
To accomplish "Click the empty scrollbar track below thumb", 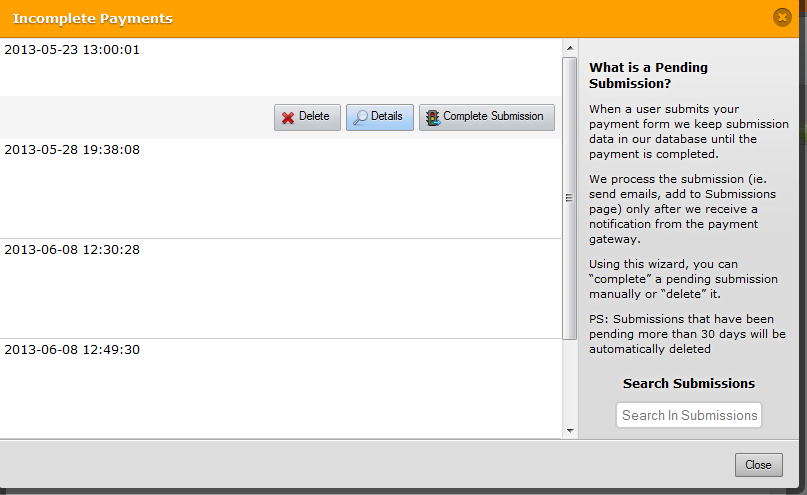I will click(570, 385).
